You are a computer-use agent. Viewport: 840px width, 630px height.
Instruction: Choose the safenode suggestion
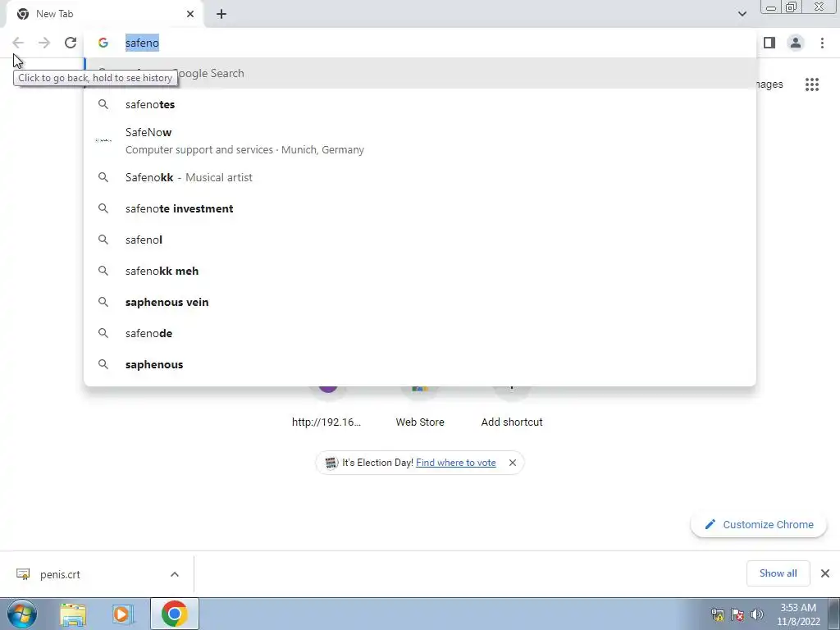(x=420, y=333)
